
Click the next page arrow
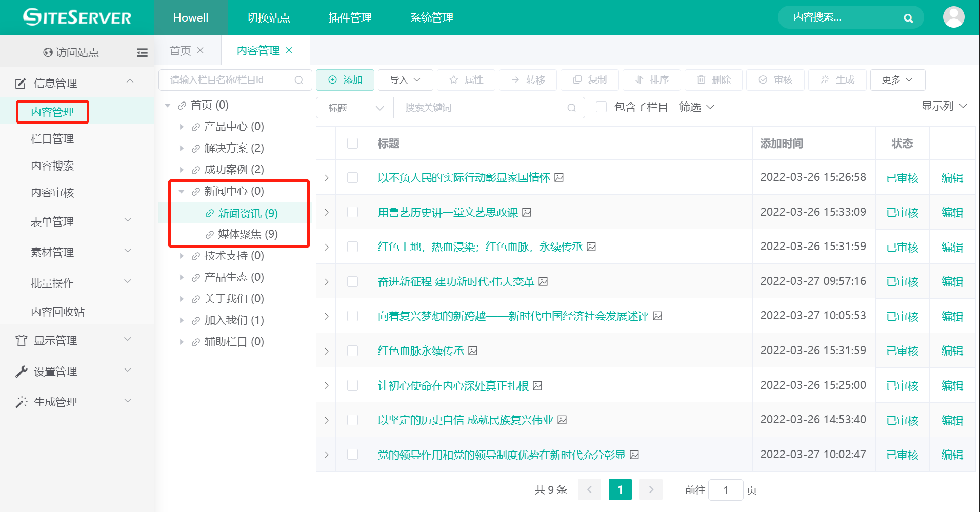(x=651, y=489)
